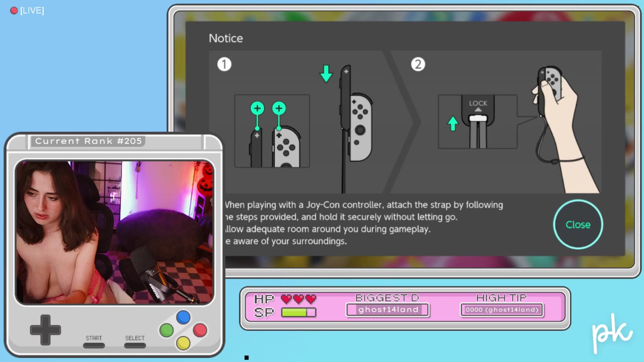The image size is (644, 362).
Task: Click the Joy-Con strap instruction text
Action: point(364,223)
